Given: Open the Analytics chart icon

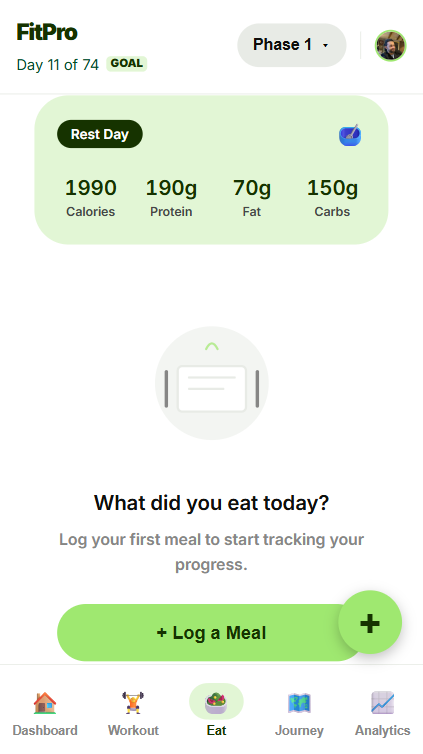Looking at the screenshot, I should point(383,703).
